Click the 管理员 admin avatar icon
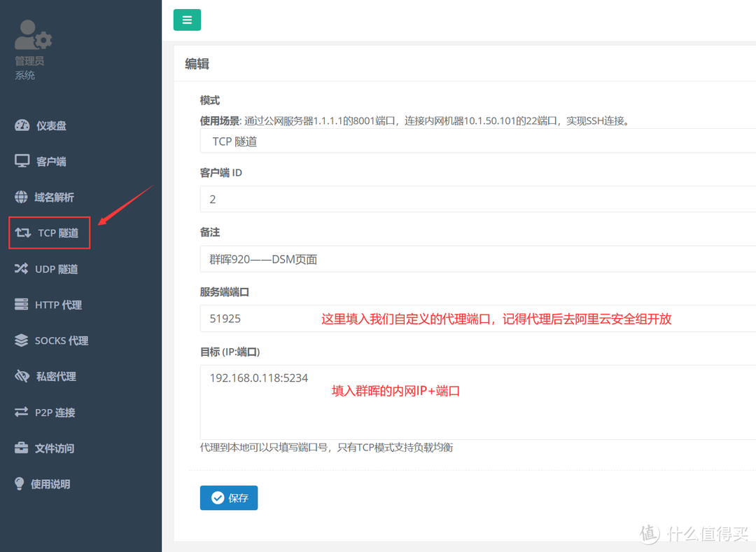The width and height of the screenshot is (756, 552). (x=32, y=34)
